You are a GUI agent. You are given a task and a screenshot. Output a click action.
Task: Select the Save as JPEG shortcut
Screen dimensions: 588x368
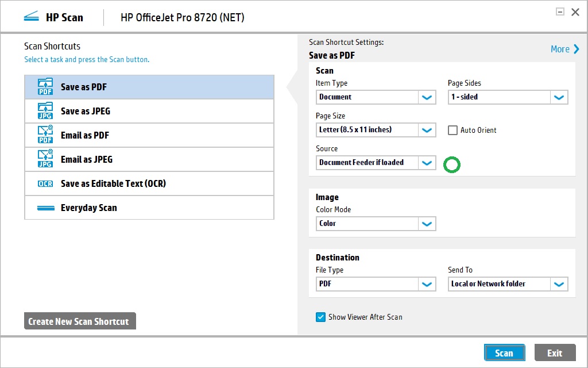(149, 111)
